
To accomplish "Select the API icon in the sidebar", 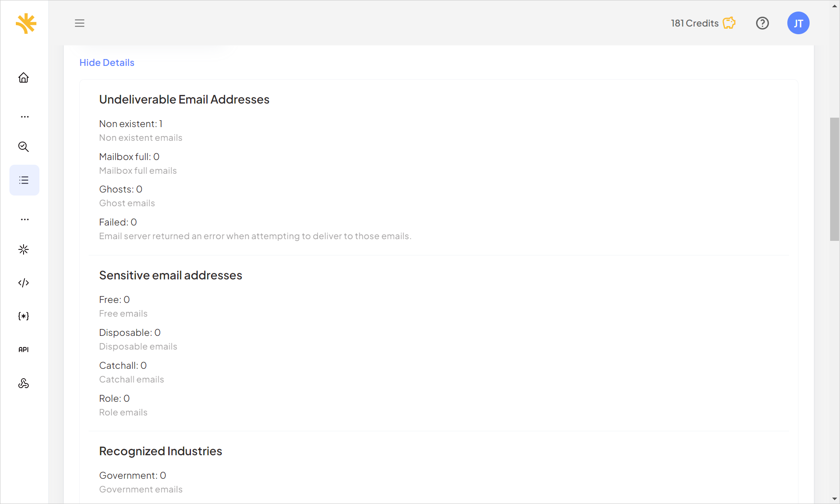I will 24,349.
